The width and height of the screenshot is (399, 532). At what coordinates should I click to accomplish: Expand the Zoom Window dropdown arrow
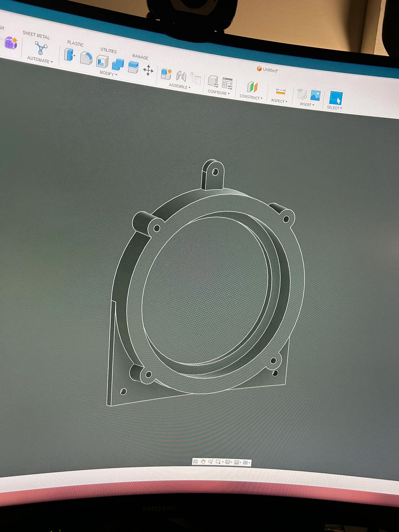[223, 462]
